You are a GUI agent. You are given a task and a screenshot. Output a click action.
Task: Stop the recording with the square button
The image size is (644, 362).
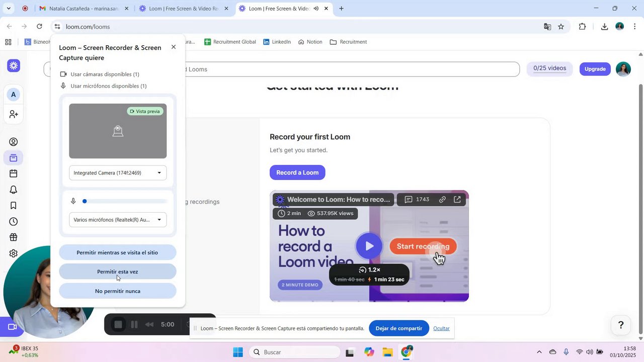(x=118, y=325)
